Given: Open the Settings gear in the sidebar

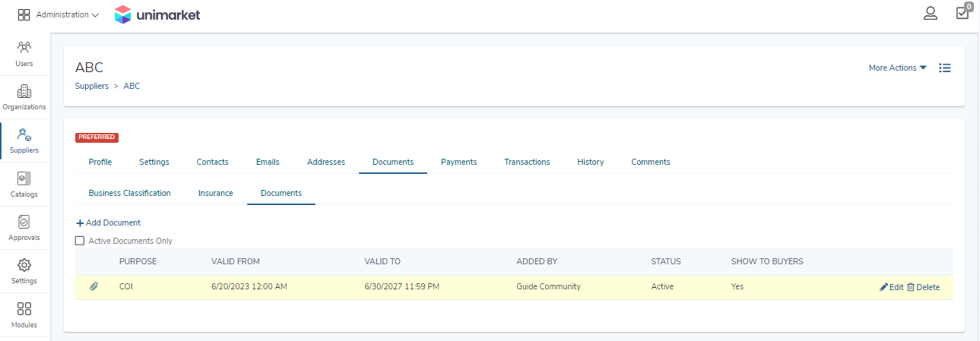Looking at the screenshot, I should 24,271.
